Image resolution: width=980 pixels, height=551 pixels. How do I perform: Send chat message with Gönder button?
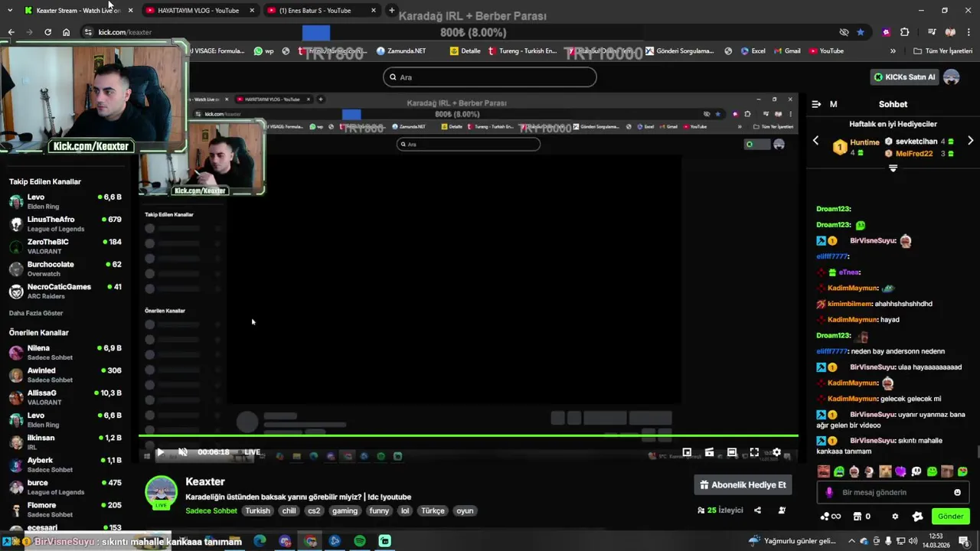[950, 517]
